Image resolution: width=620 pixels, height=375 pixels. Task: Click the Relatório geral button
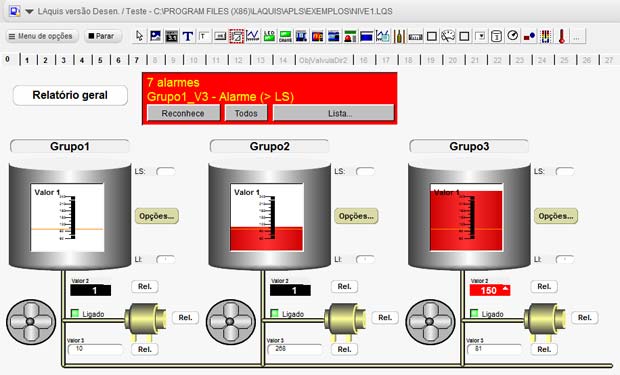coord(70,95)
